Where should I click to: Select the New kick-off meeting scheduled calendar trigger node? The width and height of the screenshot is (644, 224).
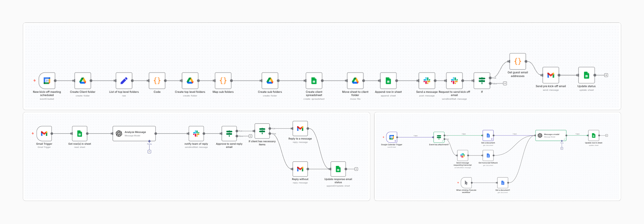point(47,81)
